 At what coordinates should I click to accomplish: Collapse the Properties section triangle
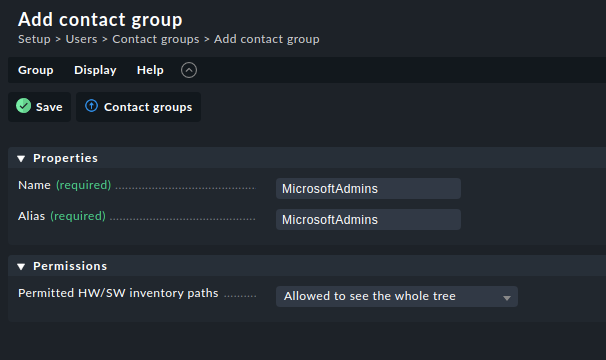tap(21, 159)
